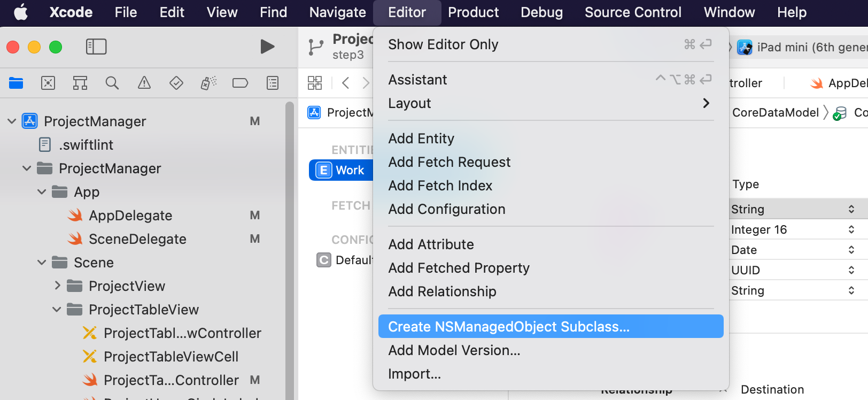The width and height of the screenshot is (868, 400).
Task: Click the navigator panel scrollbar
Action: (x=290, y=250)
